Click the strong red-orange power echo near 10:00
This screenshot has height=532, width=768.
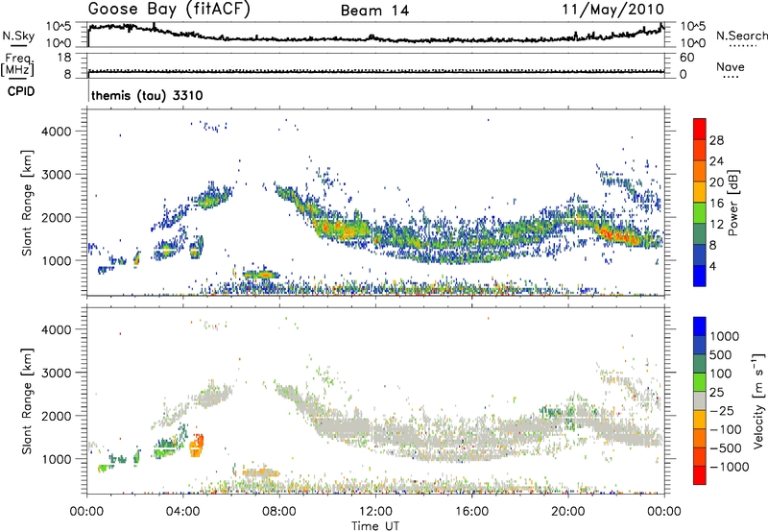(x=327, y=228)
